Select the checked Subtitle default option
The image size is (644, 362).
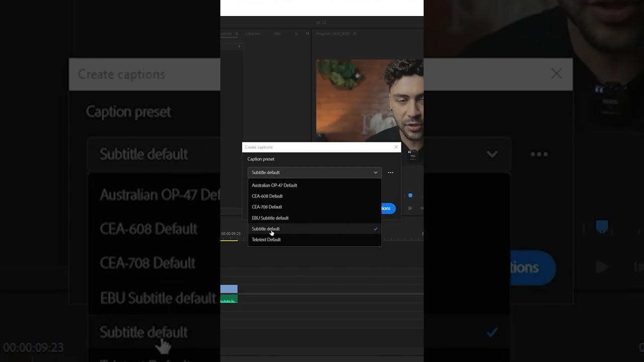[x=314, y=229]
